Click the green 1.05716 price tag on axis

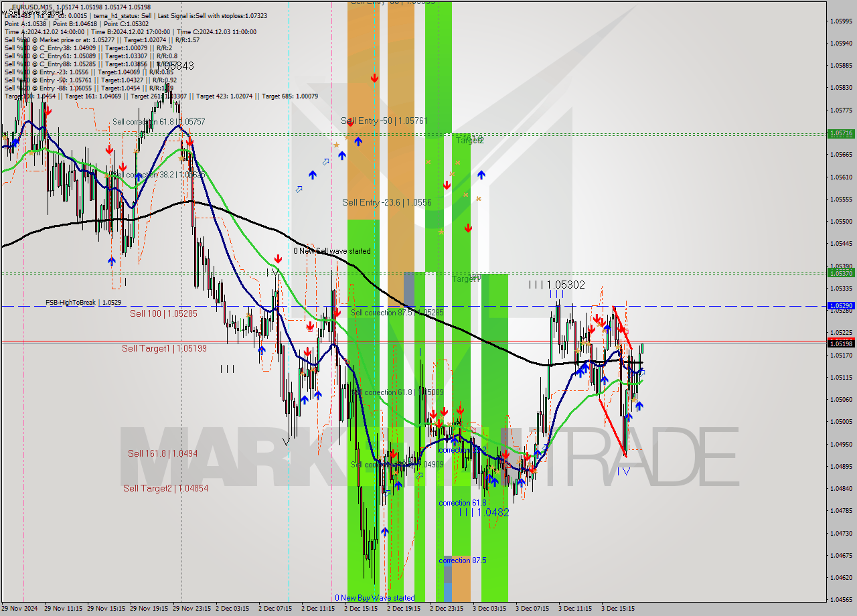(841, 134)
